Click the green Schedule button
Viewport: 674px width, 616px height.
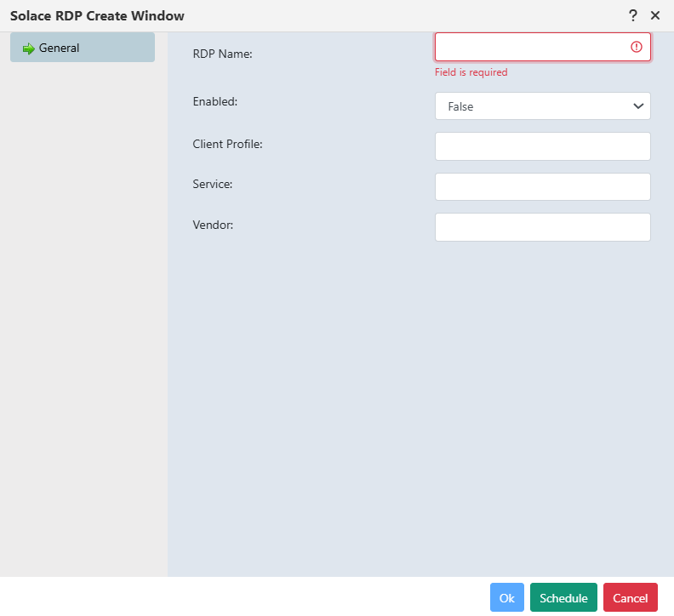(x=563, y=597)
